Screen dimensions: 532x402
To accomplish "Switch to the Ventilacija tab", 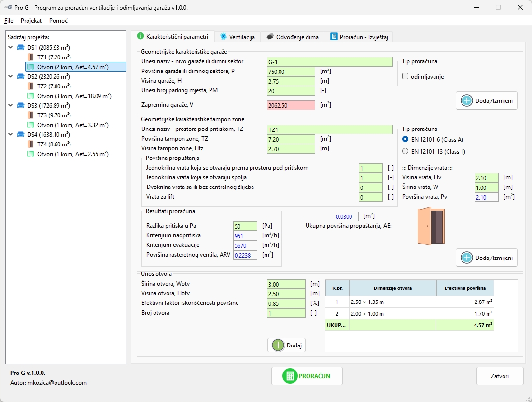I will (238, 37).
